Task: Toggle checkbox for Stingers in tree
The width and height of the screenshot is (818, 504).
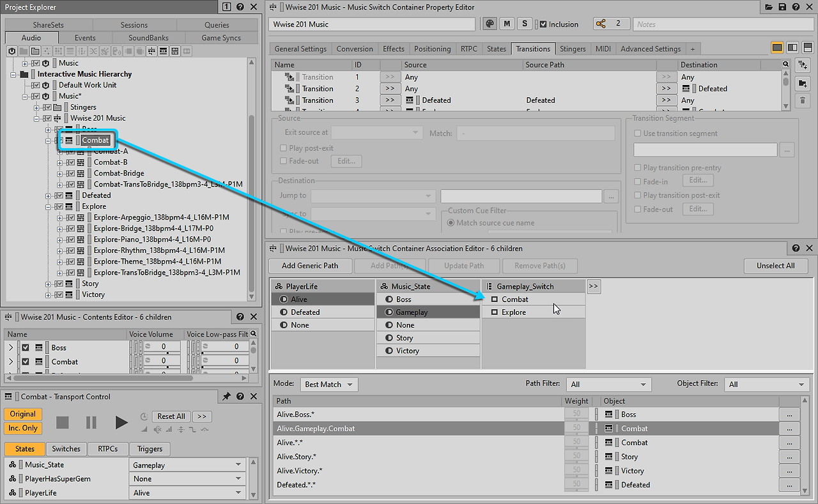Action: [47, 107]
